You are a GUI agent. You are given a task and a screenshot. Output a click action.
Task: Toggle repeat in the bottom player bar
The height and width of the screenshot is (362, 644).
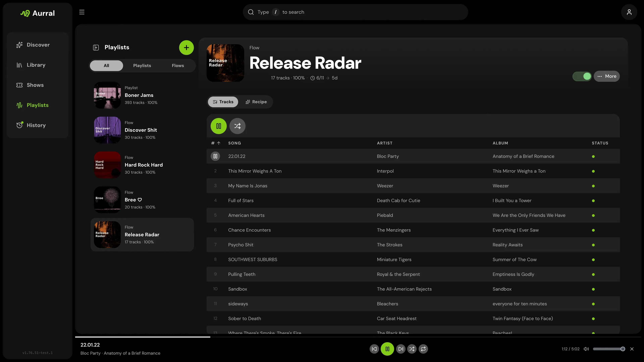pyautogui.click(x=423, y=349)
